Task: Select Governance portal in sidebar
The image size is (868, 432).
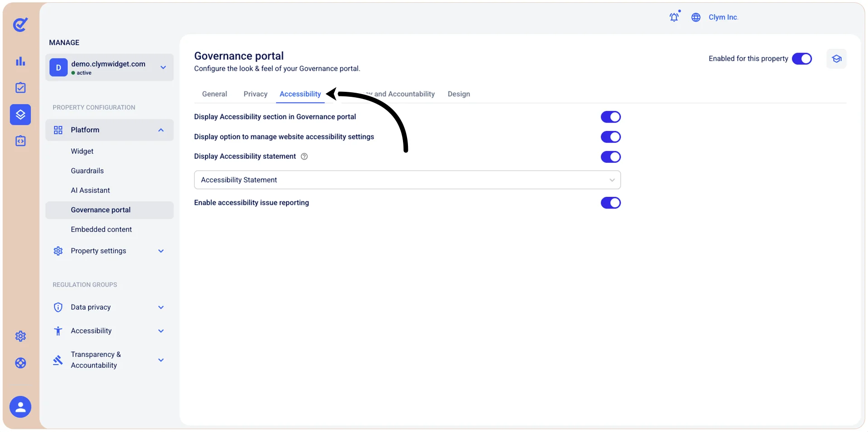Action: [x=109, y=210]
